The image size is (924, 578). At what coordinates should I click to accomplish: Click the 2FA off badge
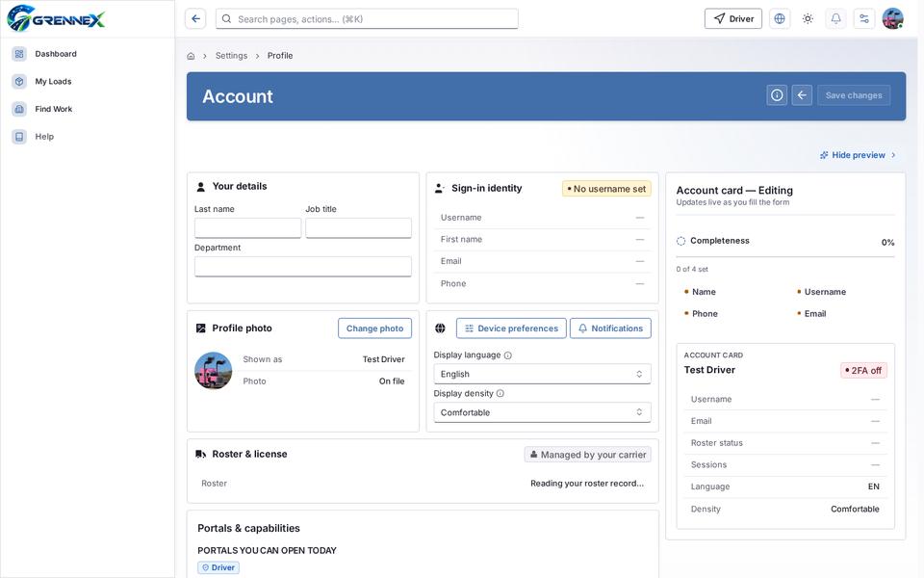click(x=863, y=370)
